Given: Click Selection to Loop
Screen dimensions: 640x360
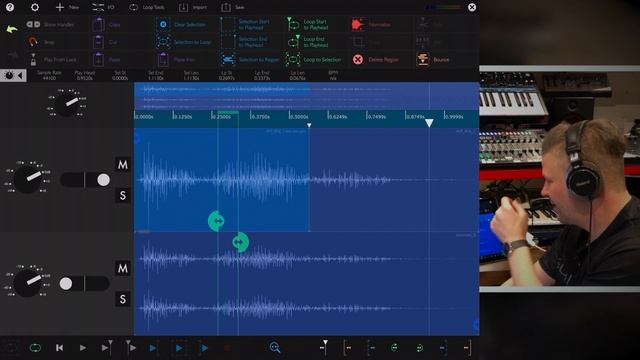Looking at the screenshot, I should [x=183, y=42].
